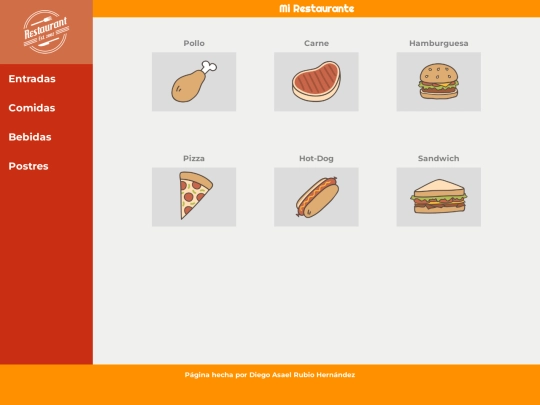This screenshot has width=540, height=405.
Task: Click the Mi Restaurante header title
Action: [x=316, y=9]
